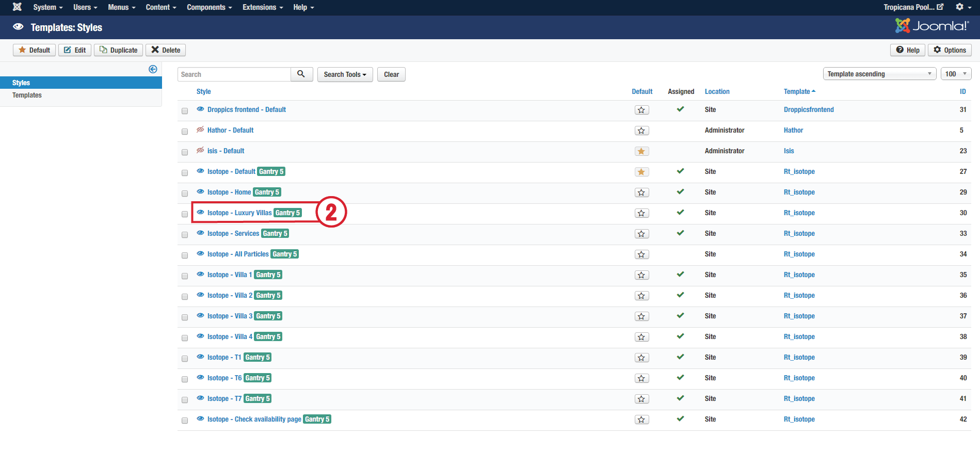Open the Tropicana Pool site link

[x=913, y=7]
